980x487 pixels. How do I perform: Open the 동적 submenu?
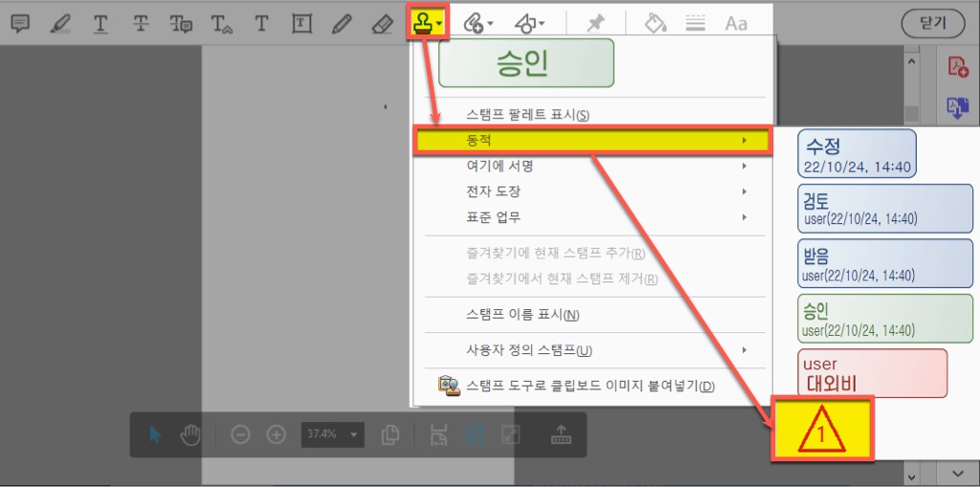point(593,140)
